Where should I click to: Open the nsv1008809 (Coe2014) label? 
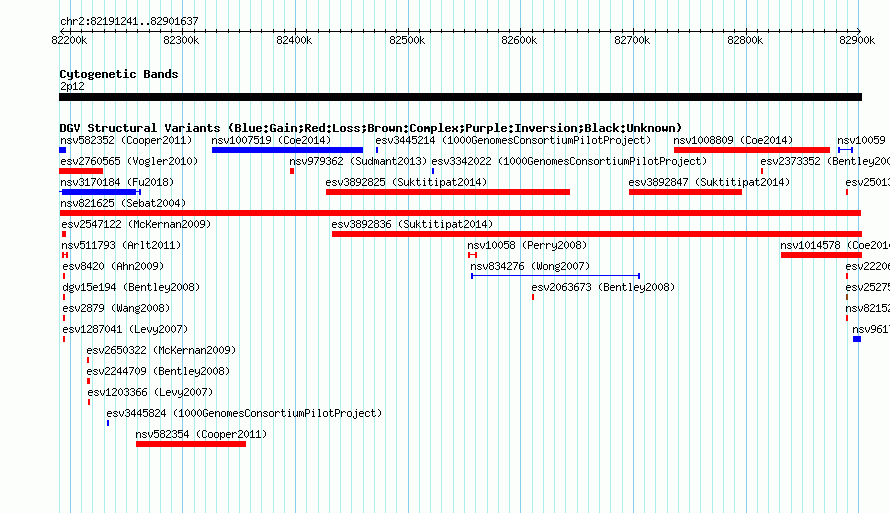[733, 140]
